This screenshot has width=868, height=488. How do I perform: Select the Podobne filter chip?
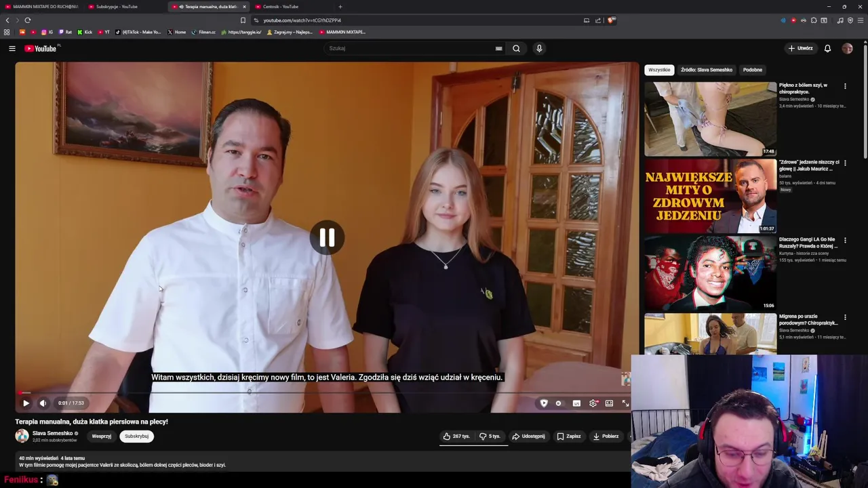tap(753, 70)
